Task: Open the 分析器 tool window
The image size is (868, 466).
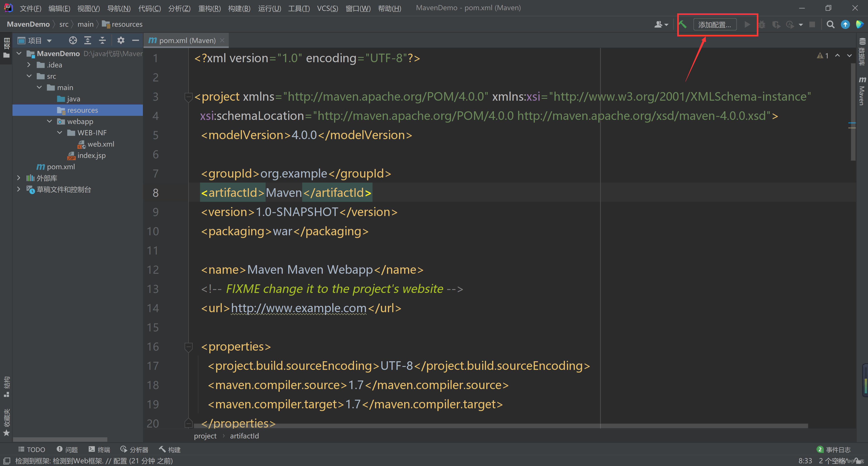Action: click(134, 449)
